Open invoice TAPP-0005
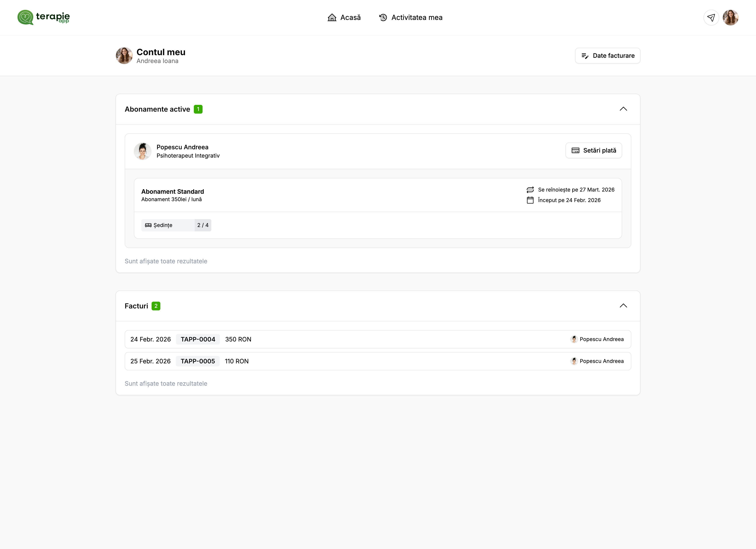756x549 pixels. (x=197, y=361)
